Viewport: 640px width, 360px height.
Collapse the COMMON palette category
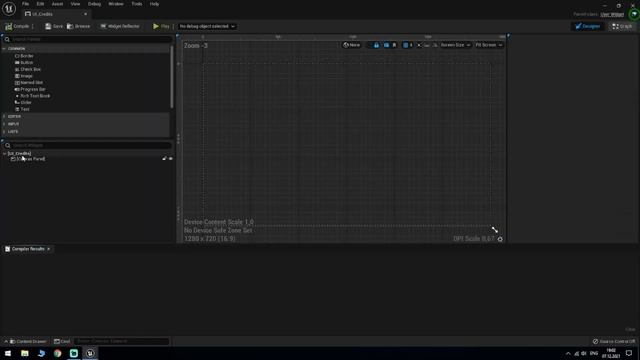click(4, 49)
